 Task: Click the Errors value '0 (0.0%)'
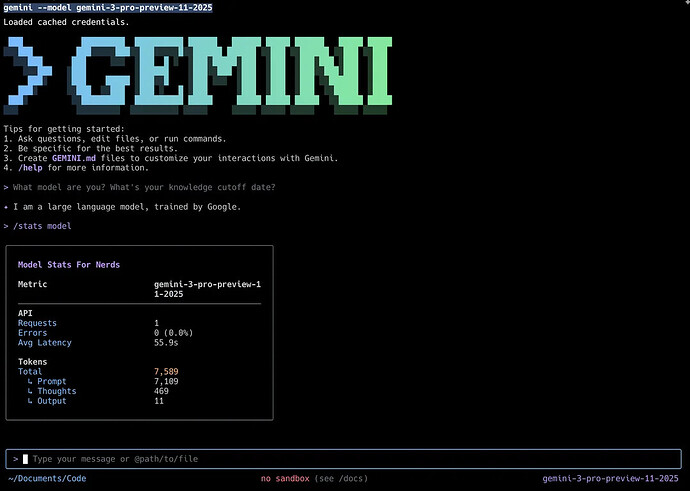173,333
